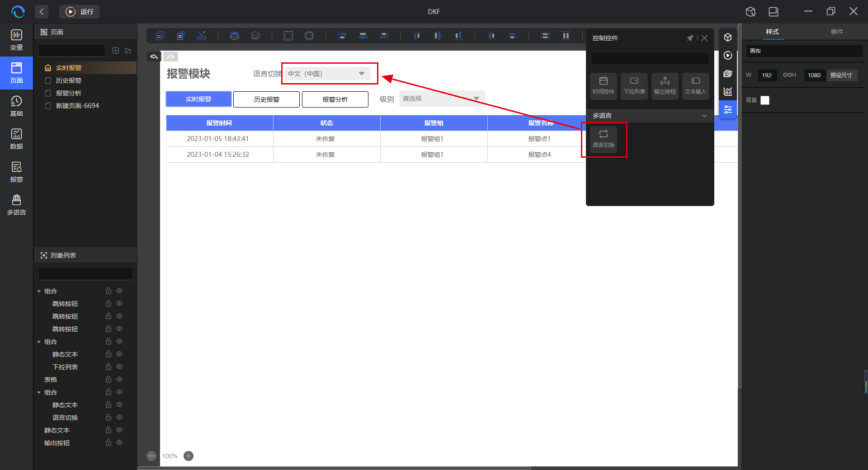
Task: Toggle visibility eye of 语言切换 object
Action: (x=119, y=417)
